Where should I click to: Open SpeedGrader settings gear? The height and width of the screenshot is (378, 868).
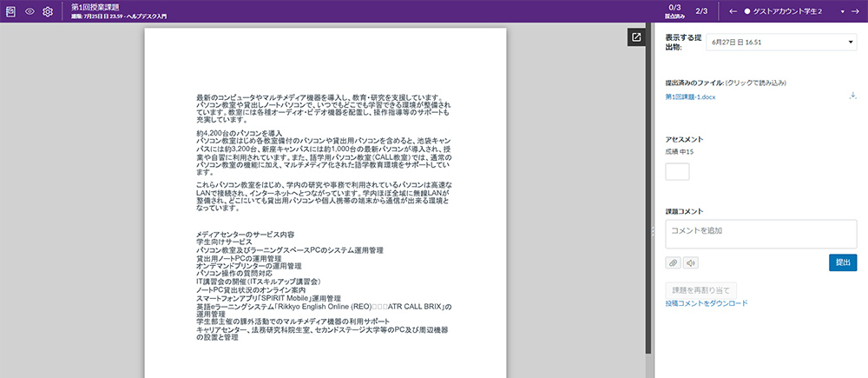48,11
